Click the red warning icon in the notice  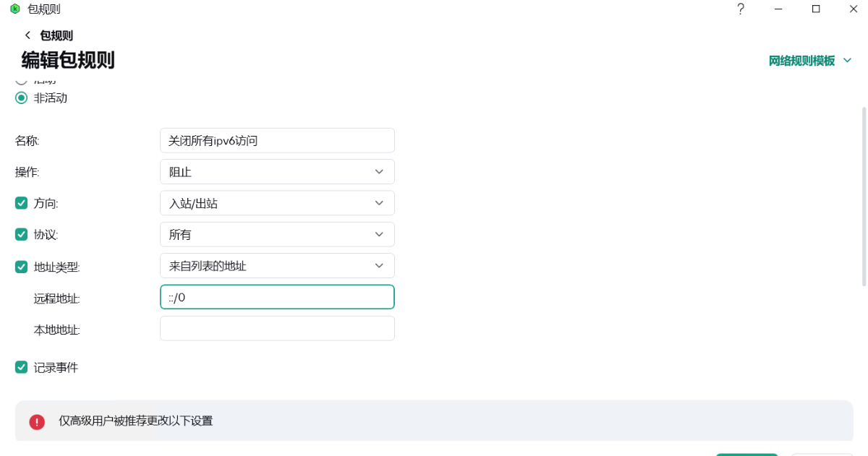coord(37,421)
